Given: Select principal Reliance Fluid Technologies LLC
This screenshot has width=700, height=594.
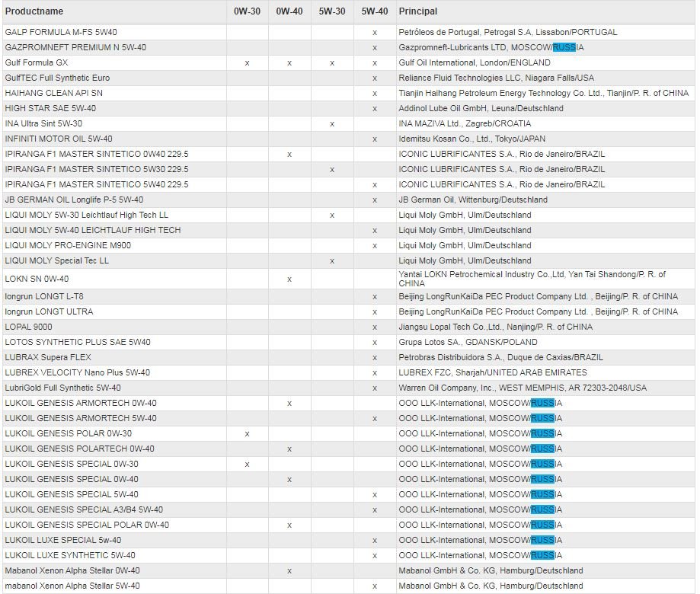Looking at the screenshot, I should pos(497,78).
